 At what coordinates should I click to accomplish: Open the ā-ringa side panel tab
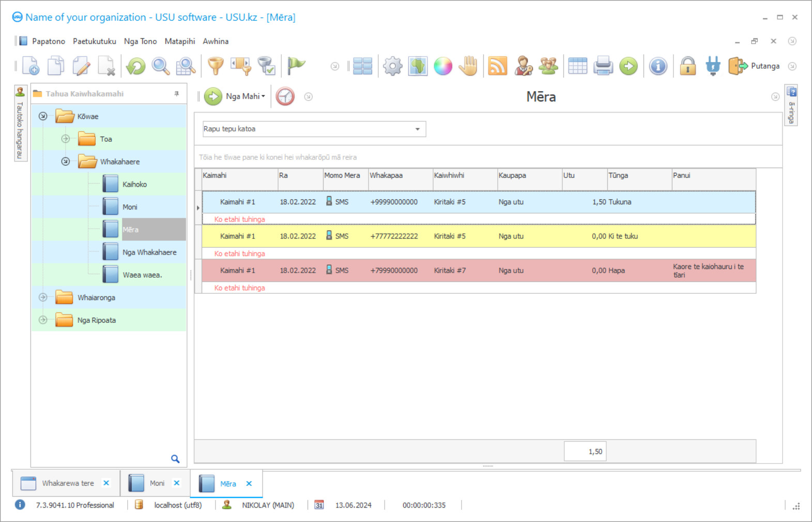click(791, 105)
